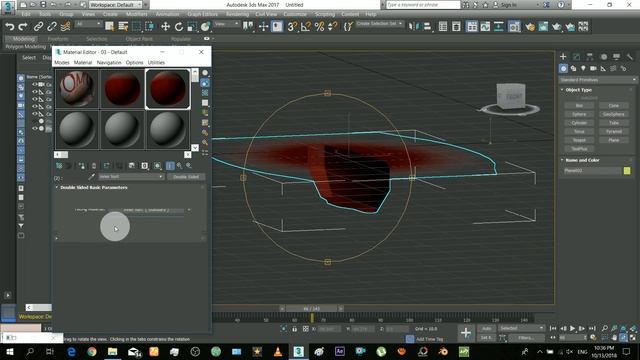Select the first gray material sample slot
Viewport: 640px width, 360px height.
click(x=77, y=129)
